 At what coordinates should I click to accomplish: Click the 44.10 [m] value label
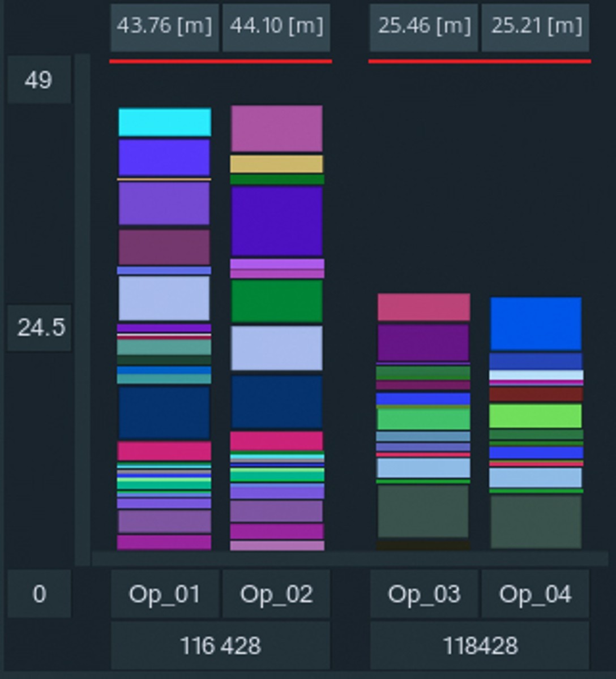point(276,27)
